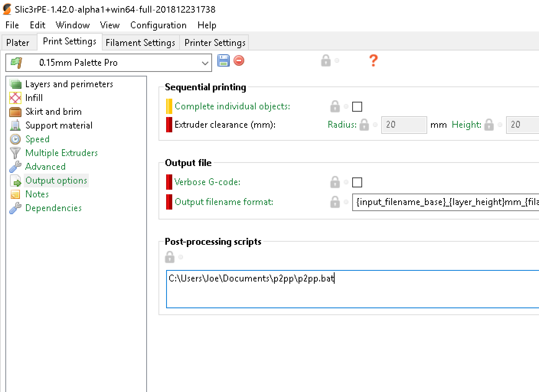Click the Output options arrow icon
539x392 pixels.
click(x=15, y=181)
